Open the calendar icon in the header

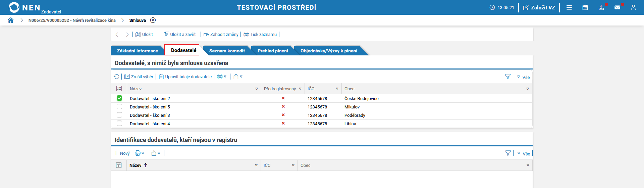[585, 7]
